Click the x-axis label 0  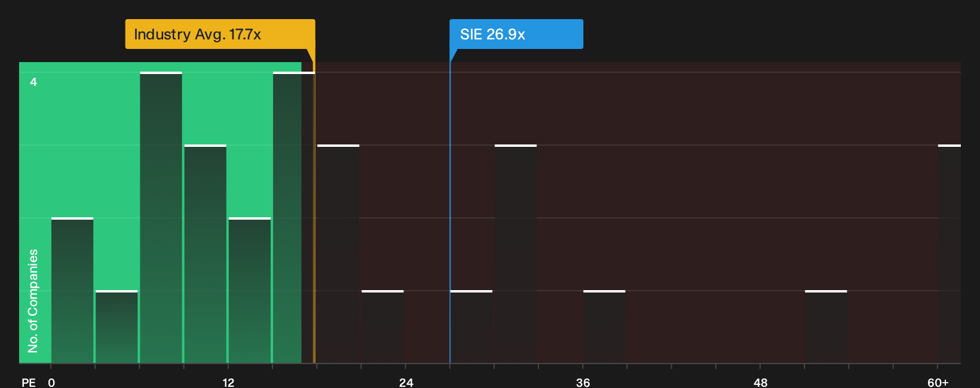click(x=51, y=383)
